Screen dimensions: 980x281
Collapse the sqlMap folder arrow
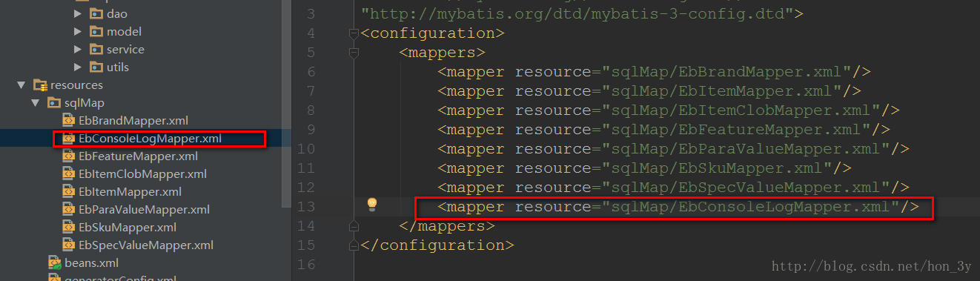point(35,103)
